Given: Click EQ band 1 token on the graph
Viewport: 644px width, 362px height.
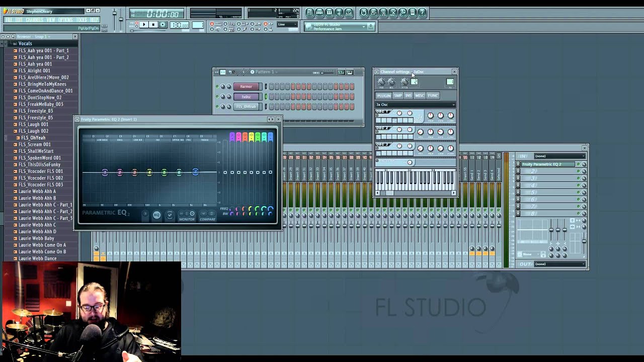Looking at the screenshot, I should tap(105, 172).
